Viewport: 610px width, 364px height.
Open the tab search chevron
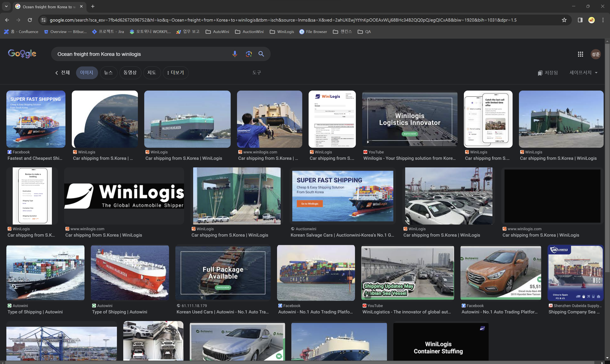6,6
